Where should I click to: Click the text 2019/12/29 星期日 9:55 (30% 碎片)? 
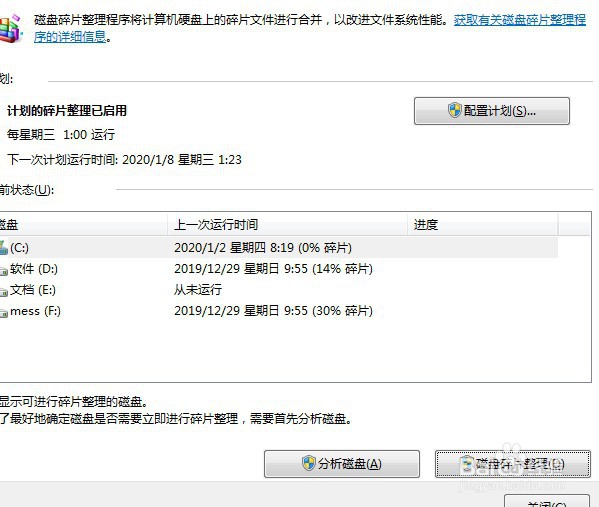(273, 311)
